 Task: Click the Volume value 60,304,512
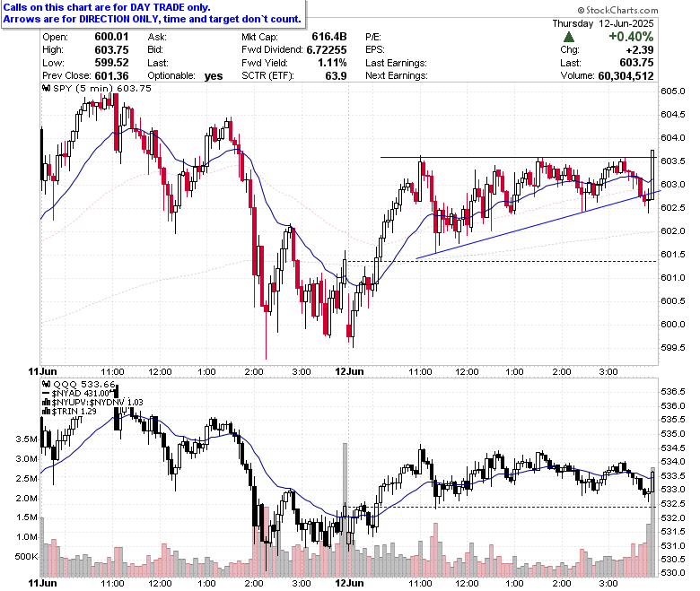pos(626,76)
